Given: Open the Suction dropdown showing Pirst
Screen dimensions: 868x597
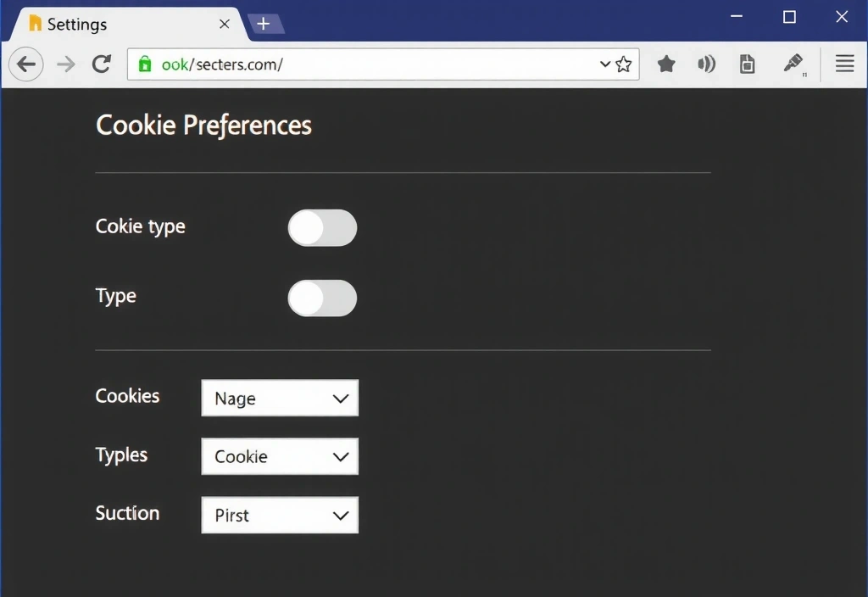Looking at the screenshot, I should [280, 515].
